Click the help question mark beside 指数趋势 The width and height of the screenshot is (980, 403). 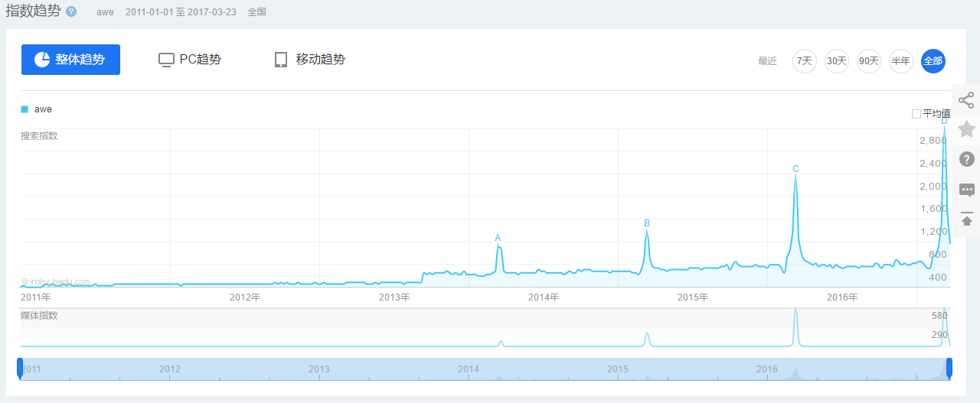point(71,12)
